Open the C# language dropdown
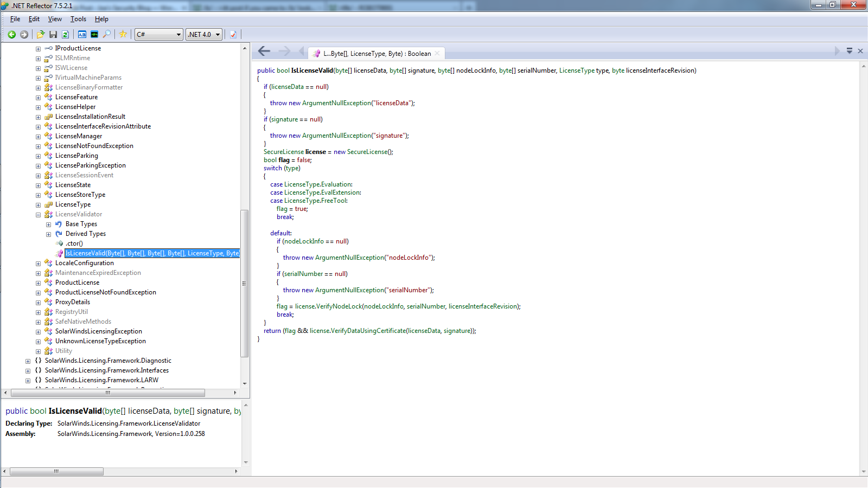 [158, 34]
